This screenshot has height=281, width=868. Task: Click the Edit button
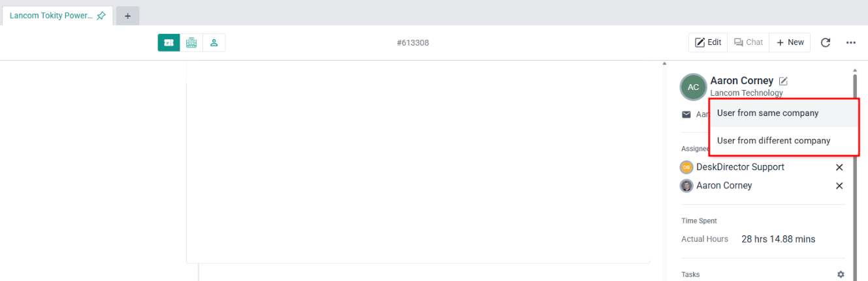708,42
